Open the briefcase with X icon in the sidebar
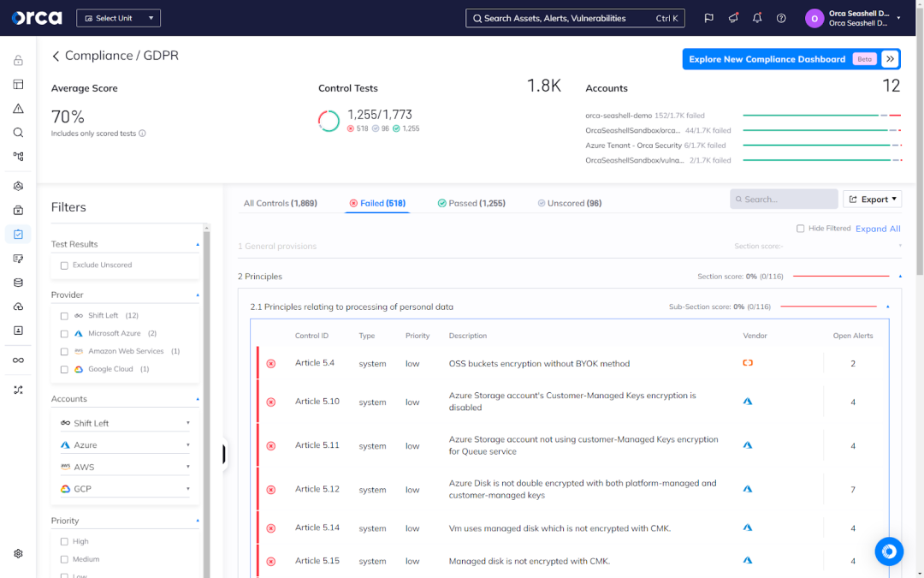 point(18,211)
